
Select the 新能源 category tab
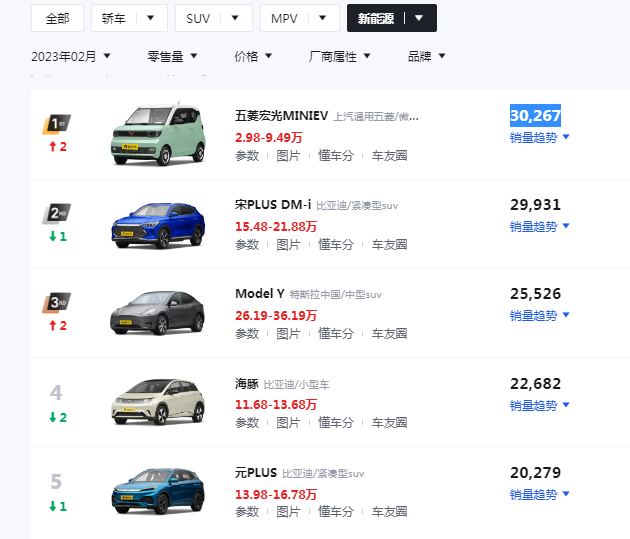click(x=376, y=18)
